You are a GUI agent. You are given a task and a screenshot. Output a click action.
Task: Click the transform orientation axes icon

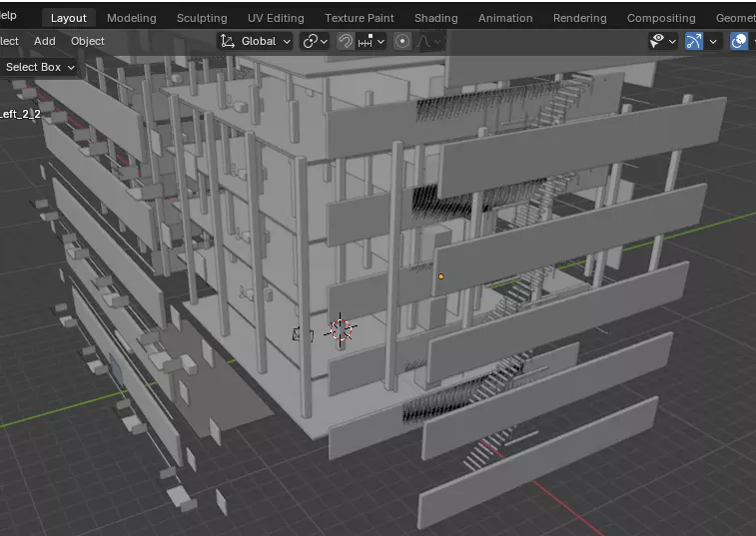228,42
